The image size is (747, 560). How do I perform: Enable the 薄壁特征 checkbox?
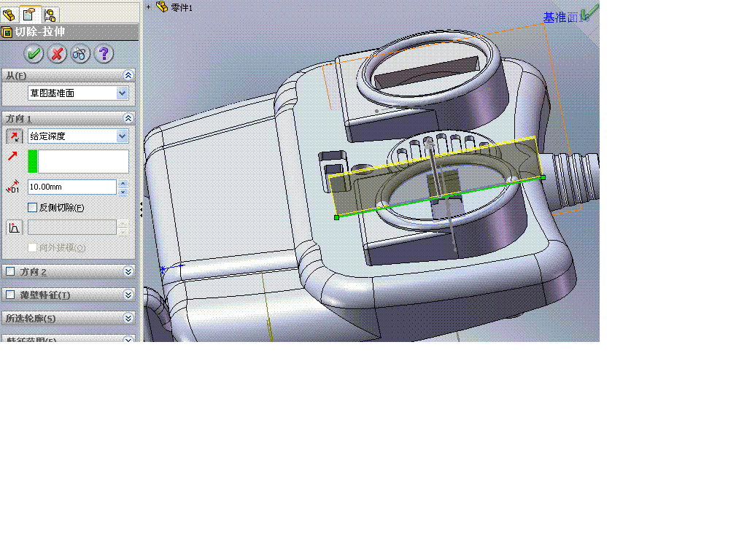click(10, 295)
